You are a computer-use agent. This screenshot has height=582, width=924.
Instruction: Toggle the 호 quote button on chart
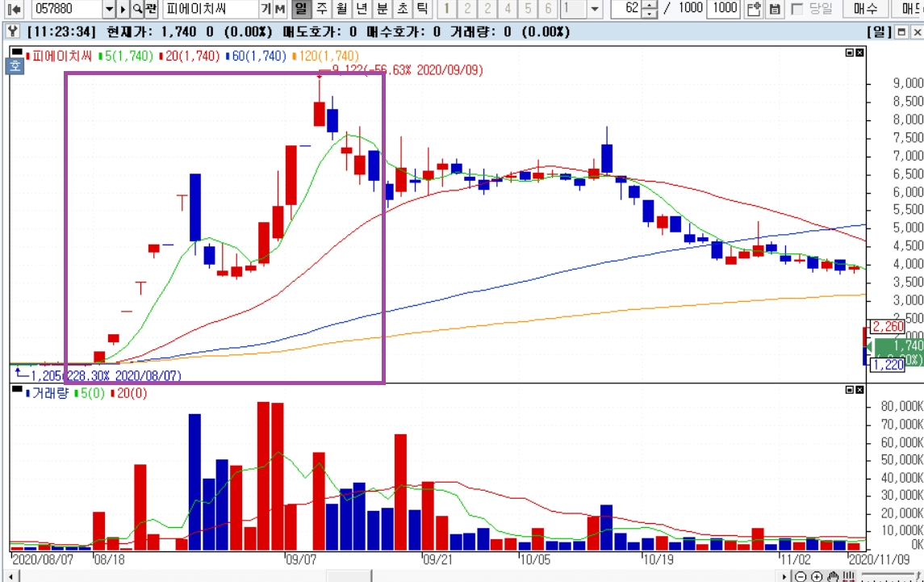tap(15, 66)
